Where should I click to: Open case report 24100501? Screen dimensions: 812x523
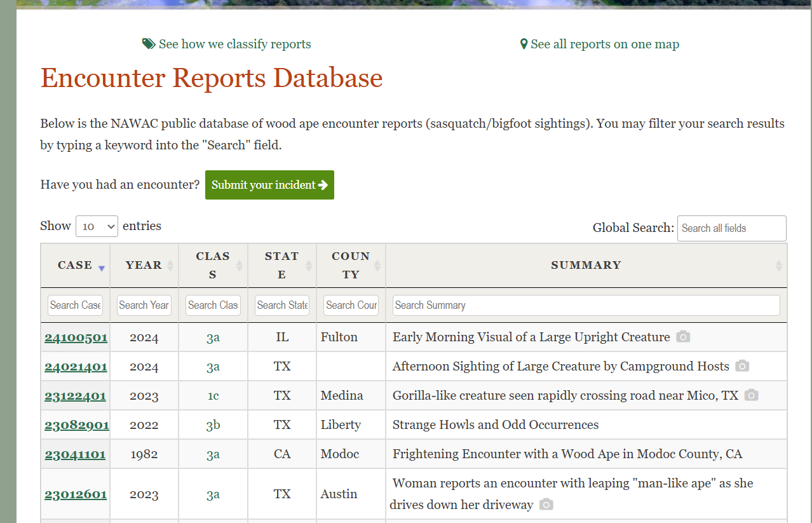pos(76,337)
